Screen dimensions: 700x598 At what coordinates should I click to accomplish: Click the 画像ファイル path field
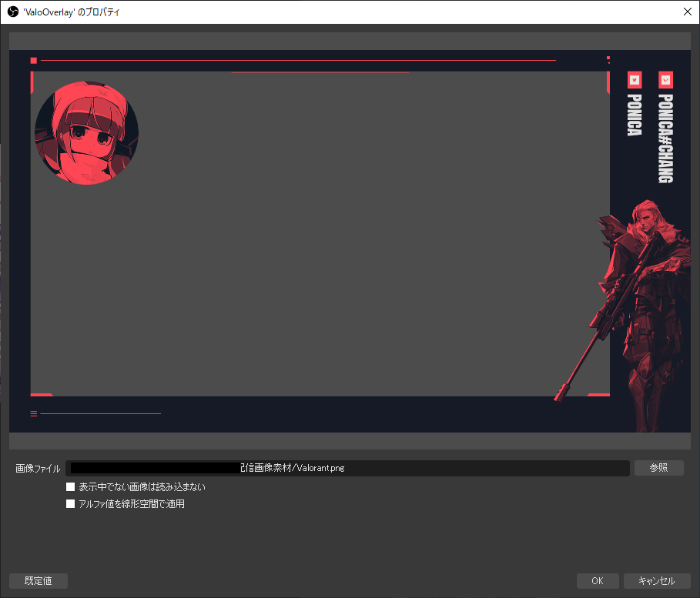coord(347,468)
